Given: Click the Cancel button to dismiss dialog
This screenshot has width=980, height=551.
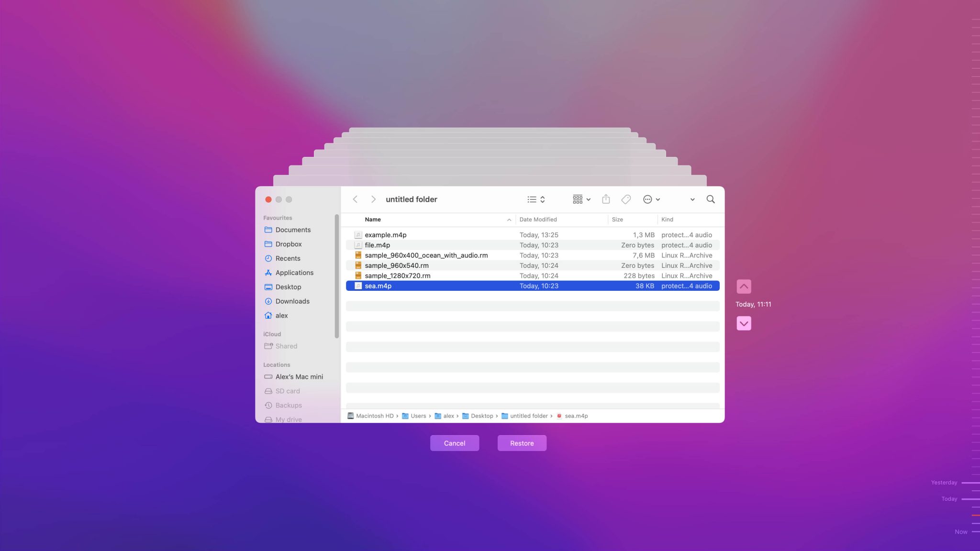Looking at the screenshot, I should [454, 443].
